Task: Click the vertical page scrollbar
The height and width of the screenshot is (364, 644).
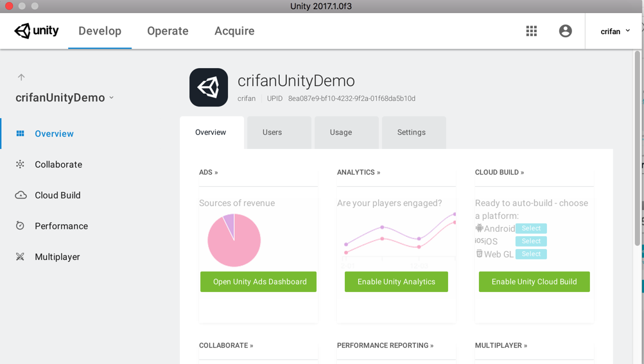Action: coord(638,148)
